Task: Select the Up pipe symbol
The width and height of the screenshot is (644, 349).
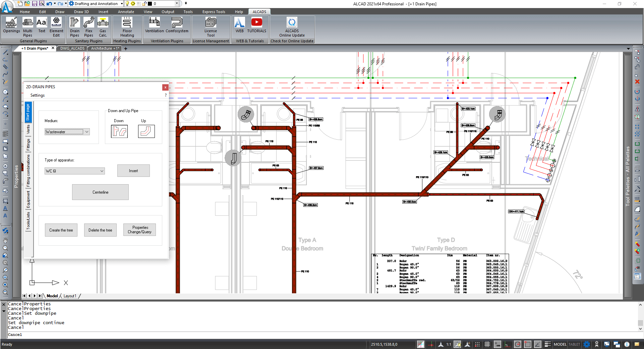Action: click(146, 131)
